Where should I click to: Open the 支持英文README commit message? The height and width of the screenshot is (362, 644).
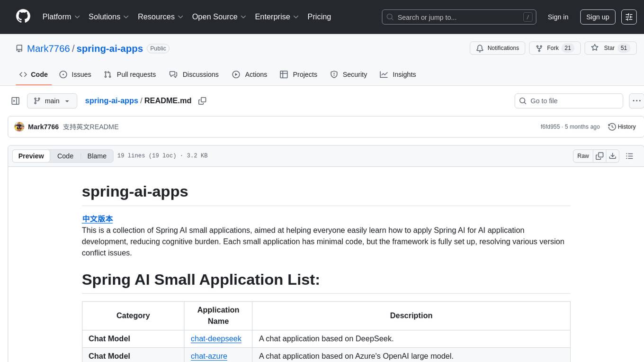(91, 127)
